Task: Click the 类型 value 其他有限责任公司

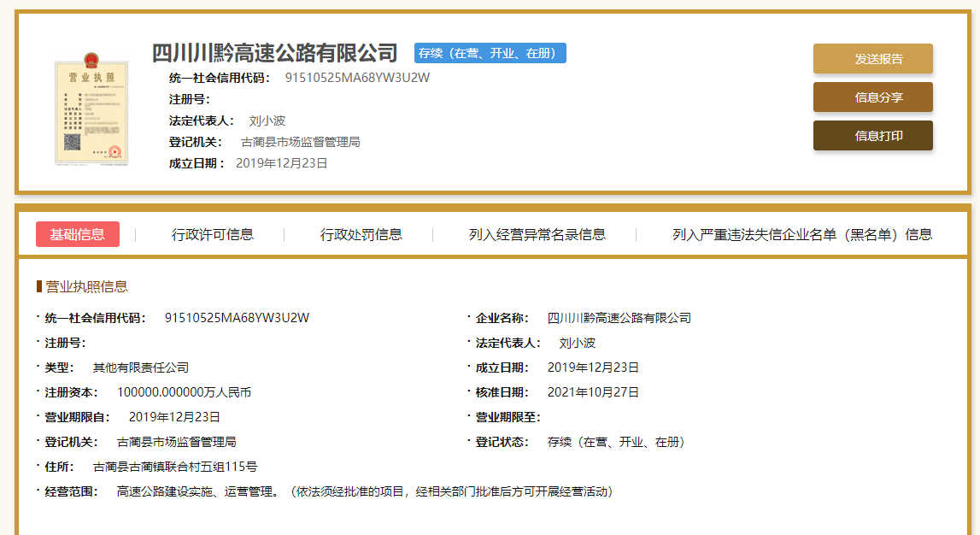Action: pos(140,367)
